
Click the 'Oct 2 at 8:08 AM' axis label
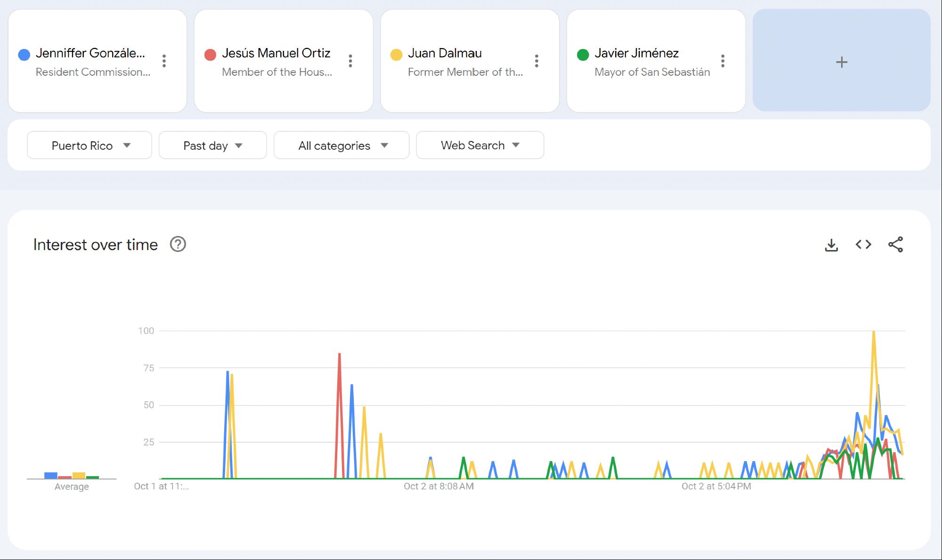coord(439,487)
